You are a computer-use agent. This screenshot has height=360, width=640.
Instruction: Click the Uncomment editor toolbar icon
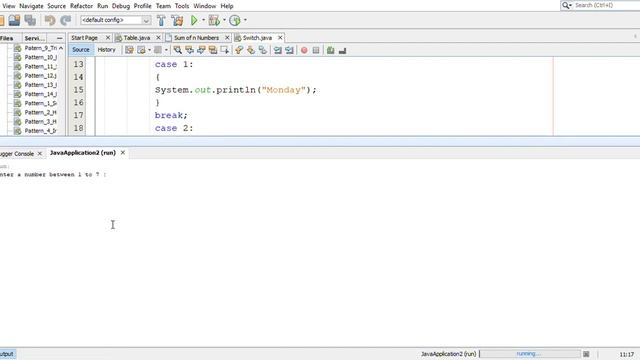pyautogui.click(x=342, y=50)
